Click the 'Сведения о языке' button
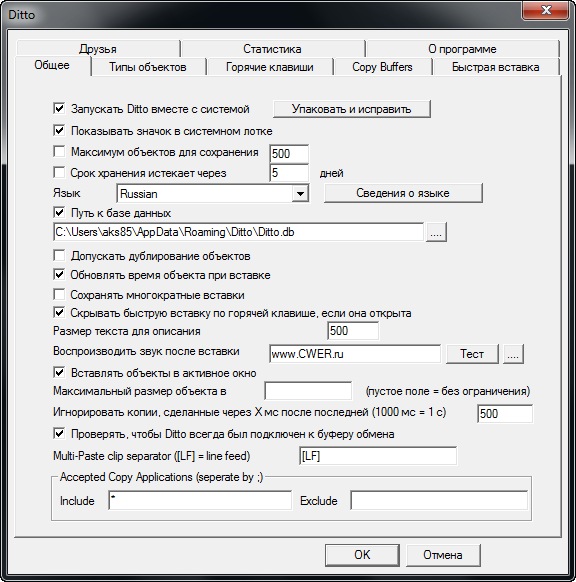Screen dimensions: 576x582 (x=403, y=193)
